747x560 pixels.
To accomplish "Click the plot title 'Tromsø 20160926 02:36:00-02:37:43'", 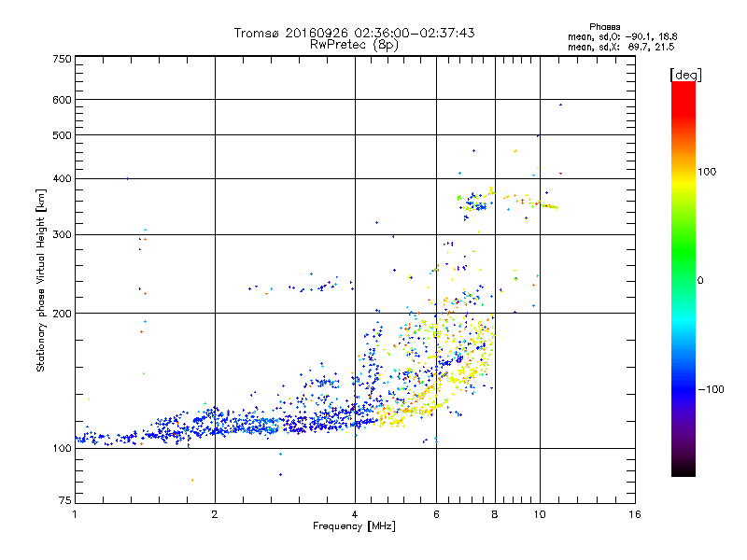I will coord(354,33).
